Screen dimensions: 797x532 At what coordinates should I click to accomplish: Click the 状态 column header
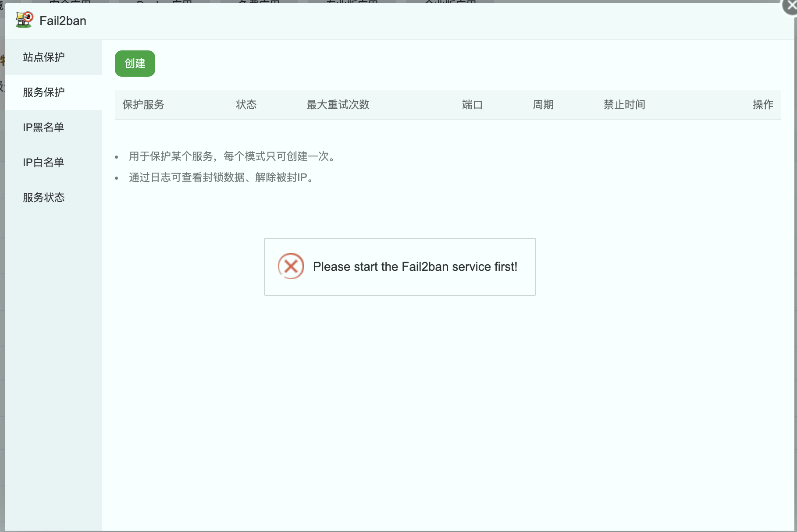(x=246, y=105)
